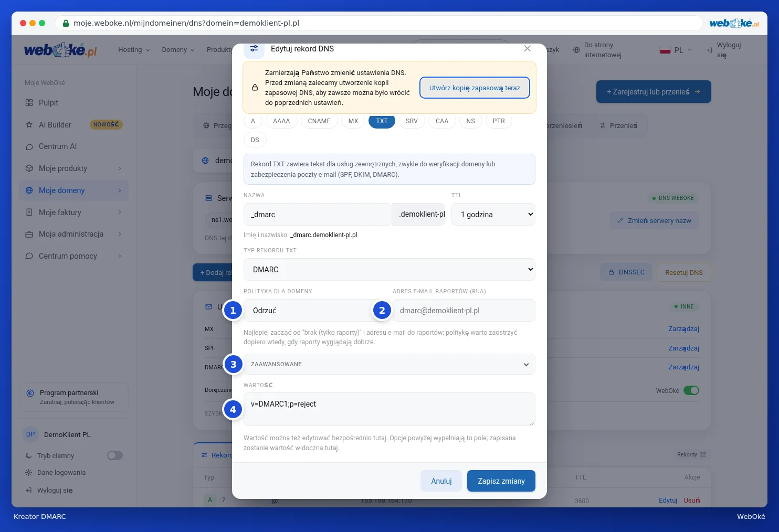The width and height of the screenshot is (779, 532).
Task: Click the Centrum pomocy bubble icon
Action: coord(29,256)
